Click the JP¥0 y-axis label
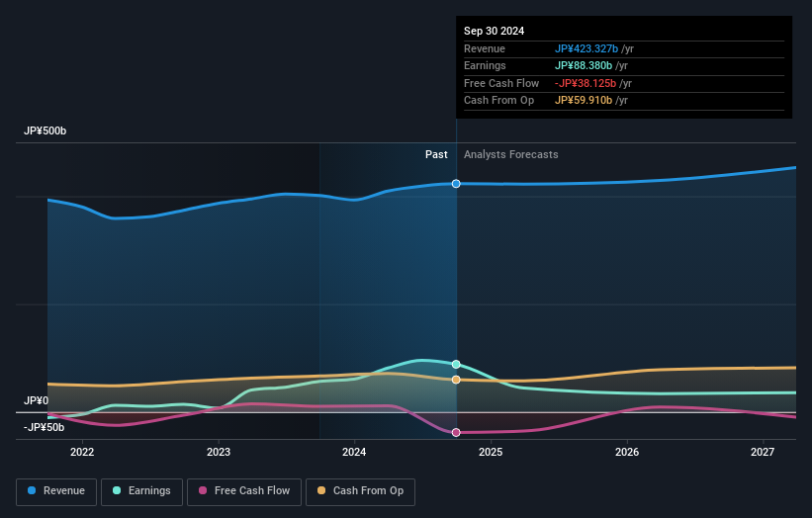This screenshot has height=518, width=812. point(36,400)
